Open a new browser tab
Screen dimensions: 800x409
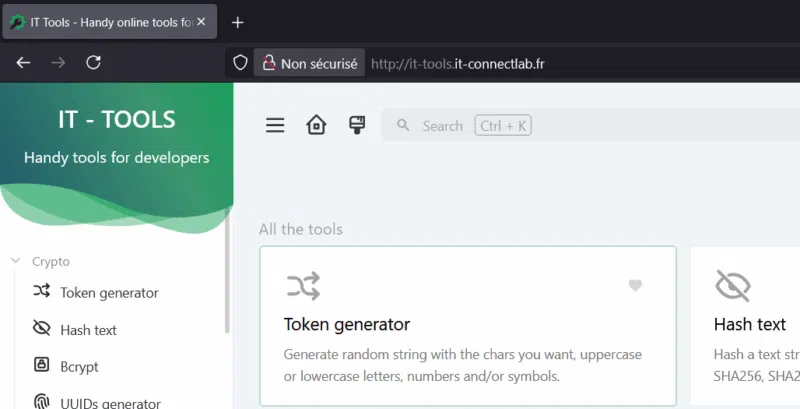(x=237, y=22)
